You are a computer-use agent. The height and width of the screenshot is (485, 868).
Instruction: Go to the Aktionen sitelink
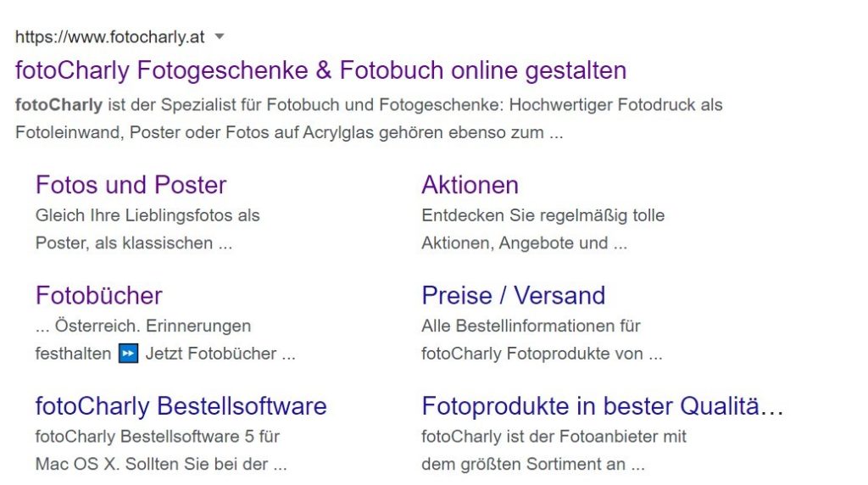[470, 185]
